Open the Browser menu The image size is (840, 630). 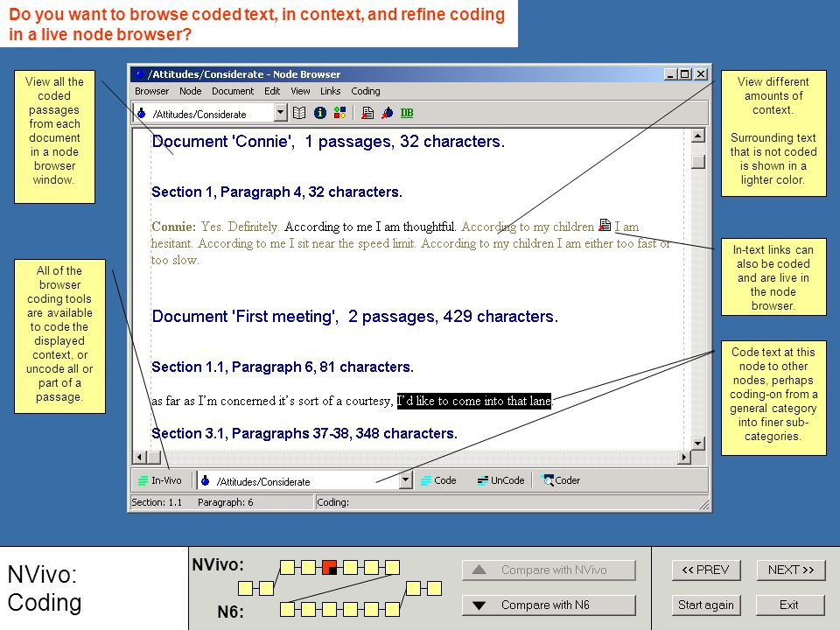pyautogui.click(x=151, y=91)
